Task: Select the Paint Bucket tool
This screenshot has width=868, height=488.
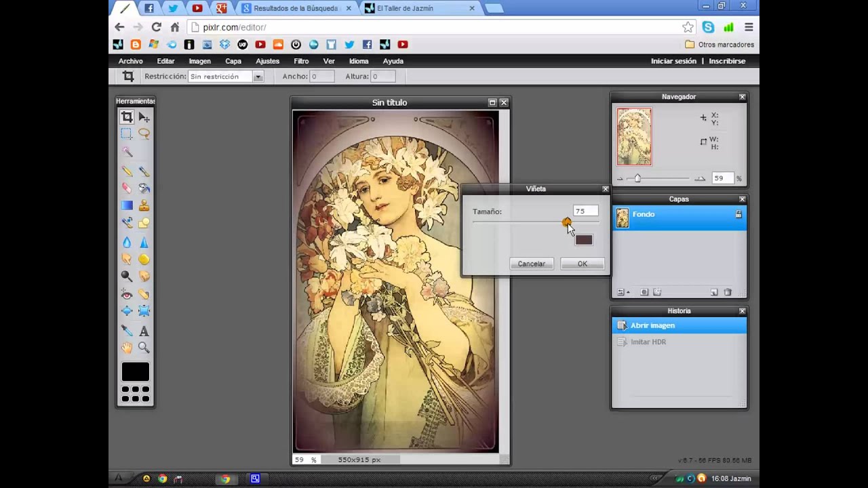Action: click(144, 188)
